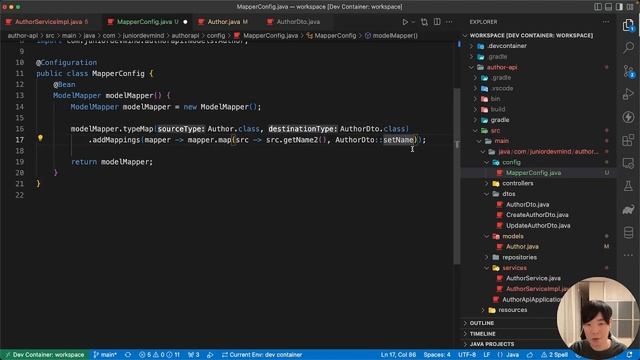
Task: Switch to AuthorDto.java tab
Action: pos(298,22)
